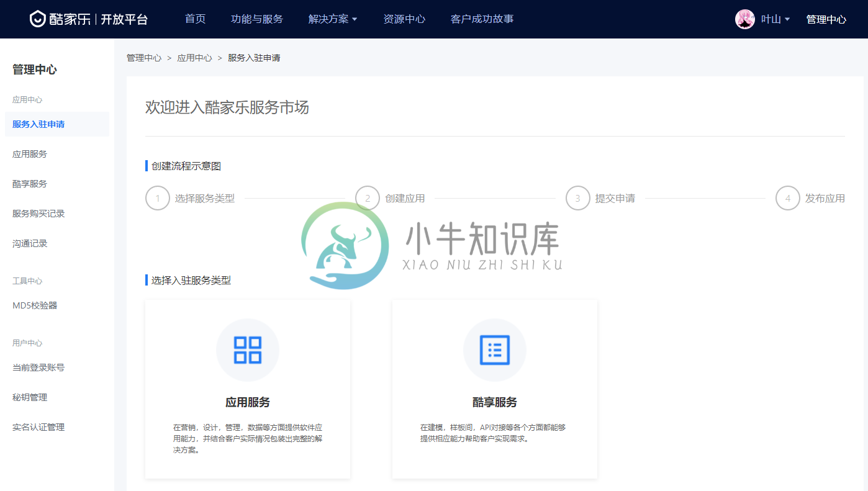Click the 酷家乐 logo icon
Image resolution: width=868 pixels, height=491 pixels.
(x=38, y=19)
